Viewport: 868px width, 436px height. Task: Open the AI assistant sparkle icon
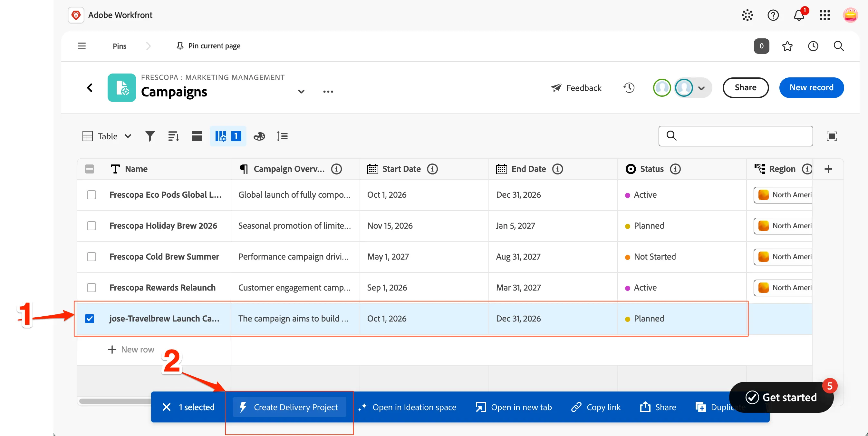click(x=747, y=15)
